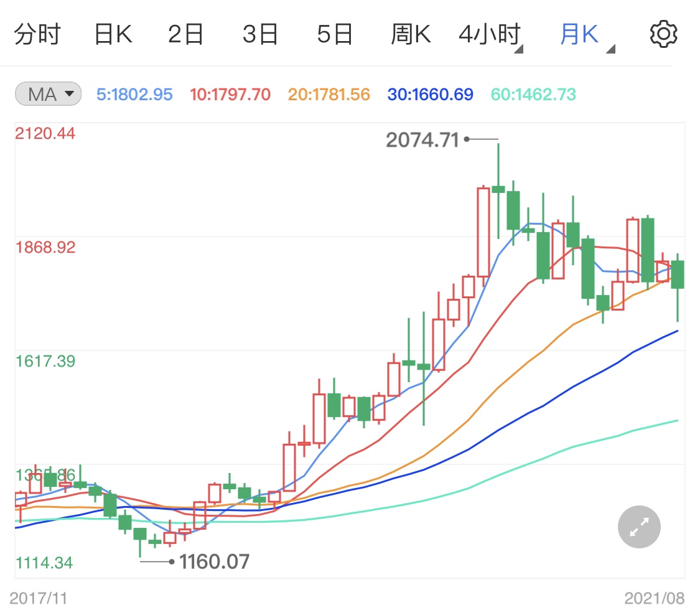Image resolution: width=700 pixels, height=605 pixels.
Task: Expand the chart to fullscreen
Action: coord(638,527)
